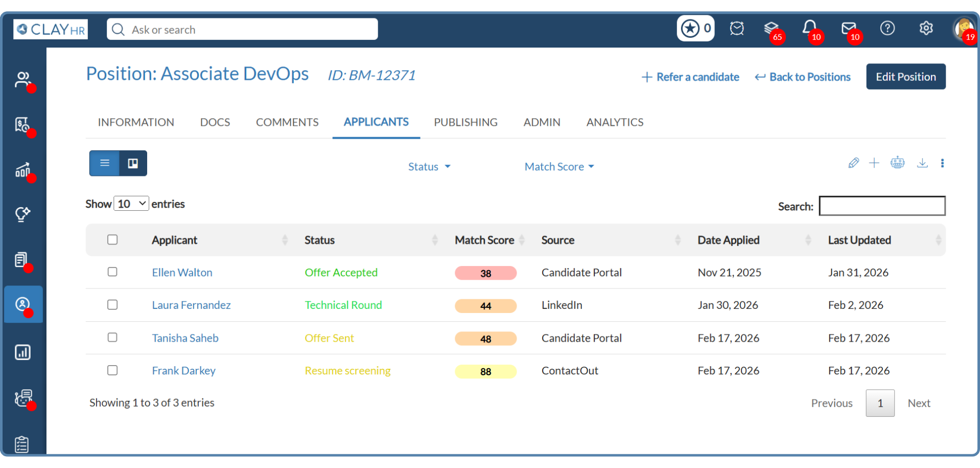Open Laura Fernandez applicant profile
The height and width of the screenshot is (468, 980).
click(x=191, y=305)
